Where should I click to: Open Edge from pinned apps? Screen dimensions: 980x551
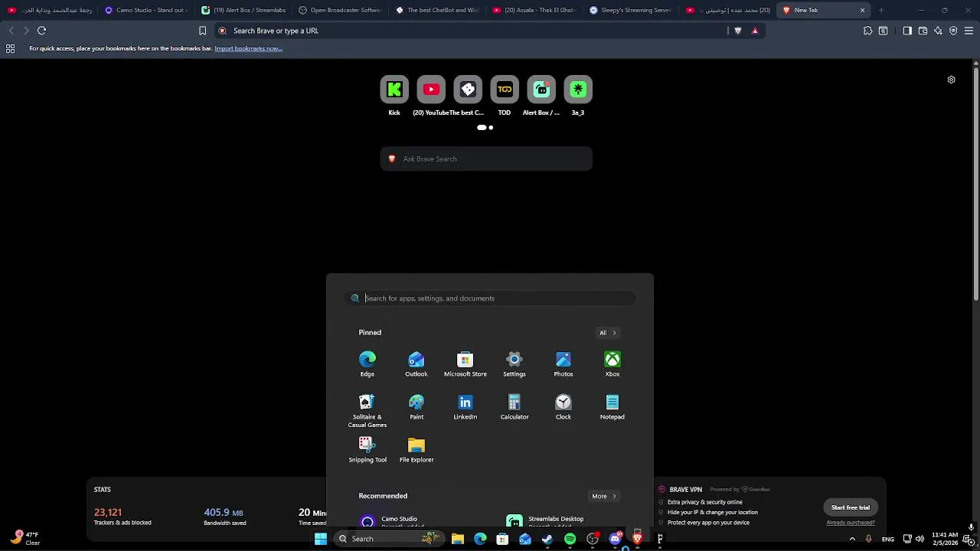coord(367,364)
